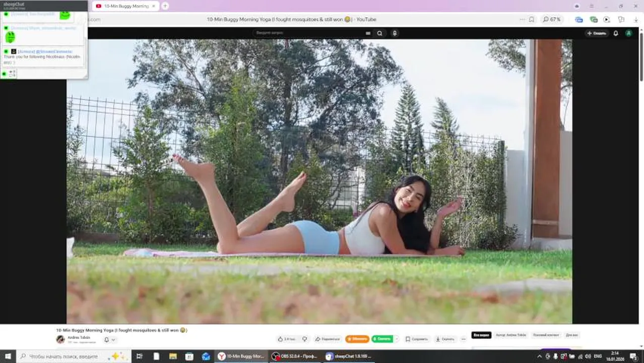The width and height of the screenshot is (644, 363).
Task: Select the Для вас filter chip
Action: coord(572,335)
